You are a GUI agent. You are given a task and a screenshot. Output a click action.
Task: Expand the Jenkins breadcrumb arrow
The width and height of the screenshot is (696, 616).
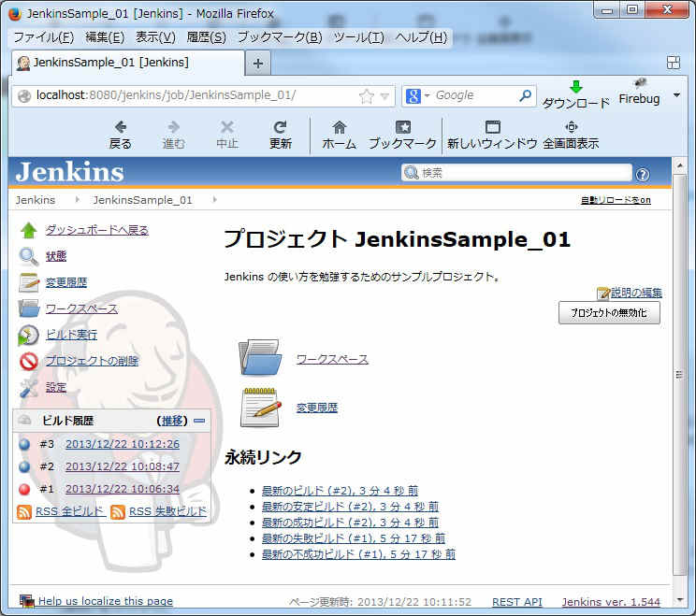point(78,200)
